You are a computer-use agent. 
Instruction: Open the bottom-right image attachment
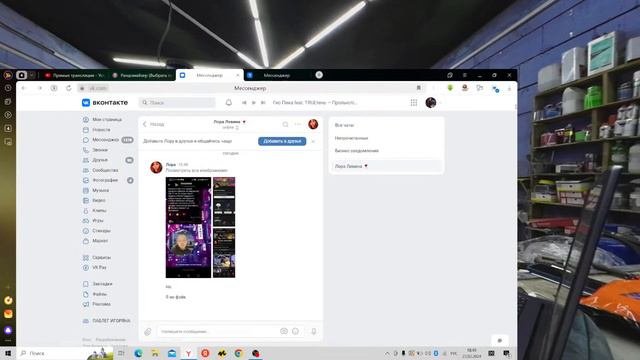click(224, 253)
